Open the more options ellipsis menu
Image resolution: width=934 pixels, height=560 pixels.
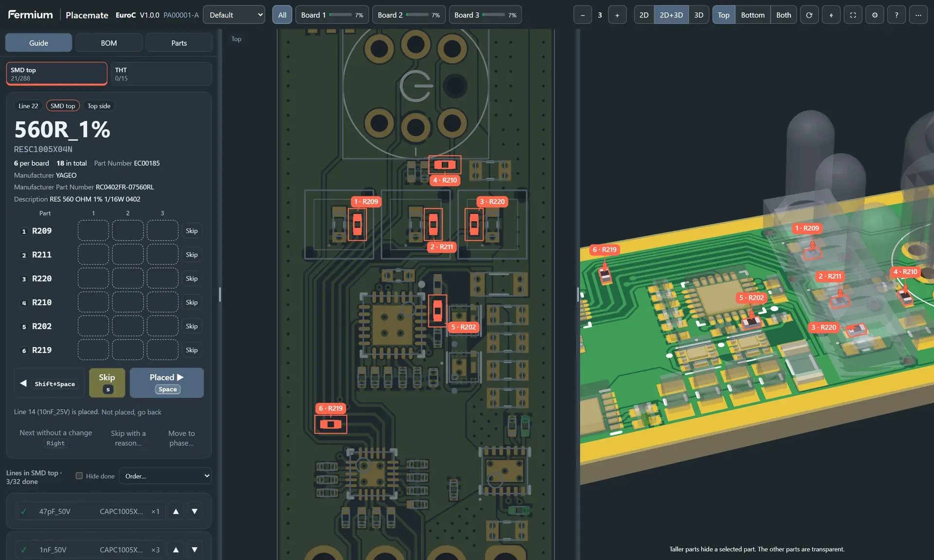pos(918,15)
